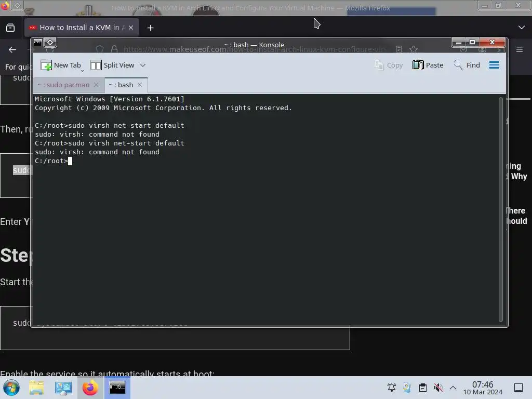Viewport: 532px width, 399px height.
Task: Click Firefox site lock icon
Action: (x=114, y=49)
